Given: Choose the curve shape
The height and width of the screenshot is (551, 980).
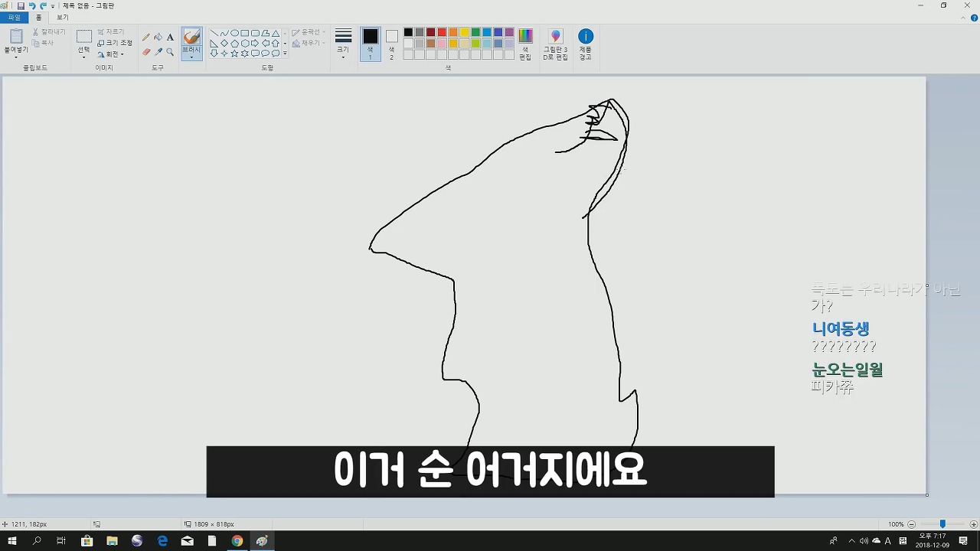Looking at the screenshot, I should (224, 33).
